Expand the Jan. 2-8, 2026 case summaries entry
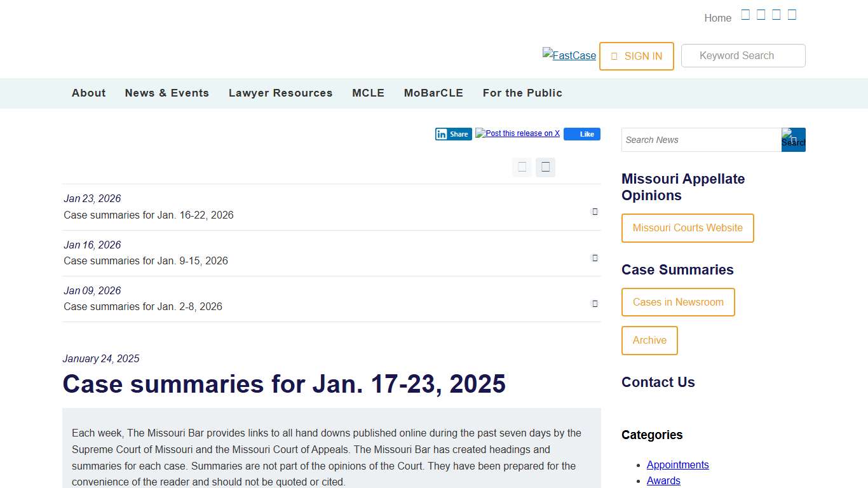 click(x=595, y=304)
